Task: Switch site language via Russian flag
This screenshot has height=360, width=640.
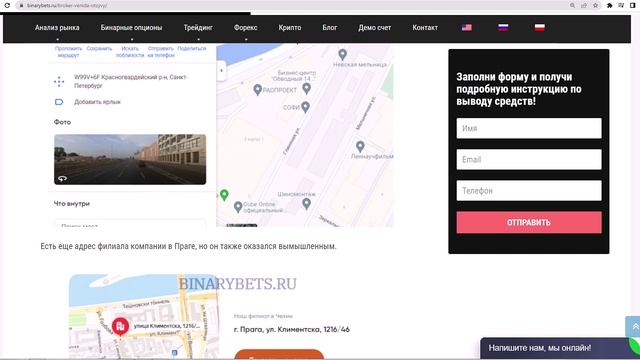Action: pyautogui.click(x=503, y=27)
